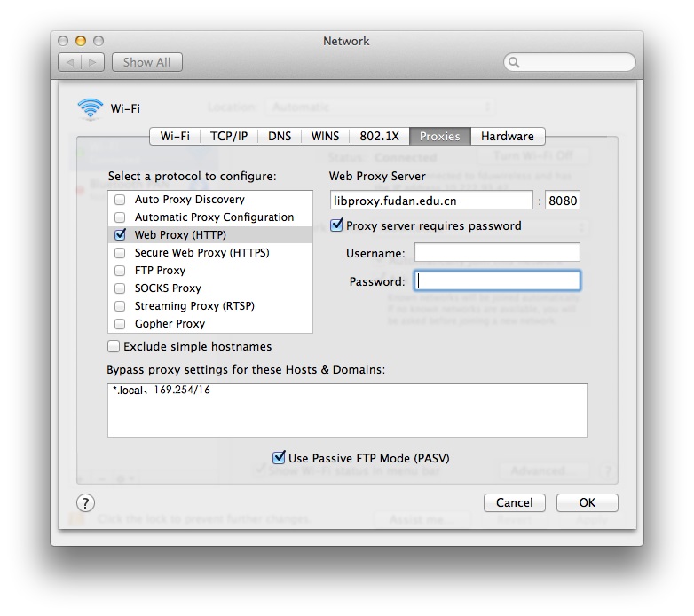Image resolution: width=694 pixels, height=616 pixels.
Task: Switch to the TCP/IP tab
Action: 229,136
